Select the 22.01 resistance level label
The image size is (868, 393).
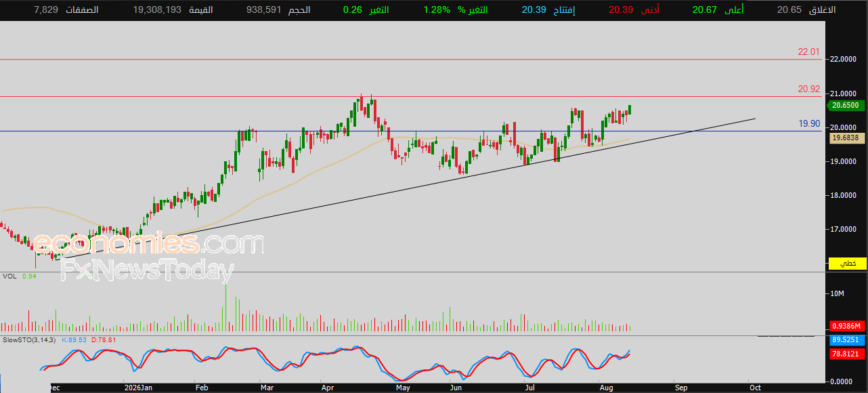[x=809, y=51]
